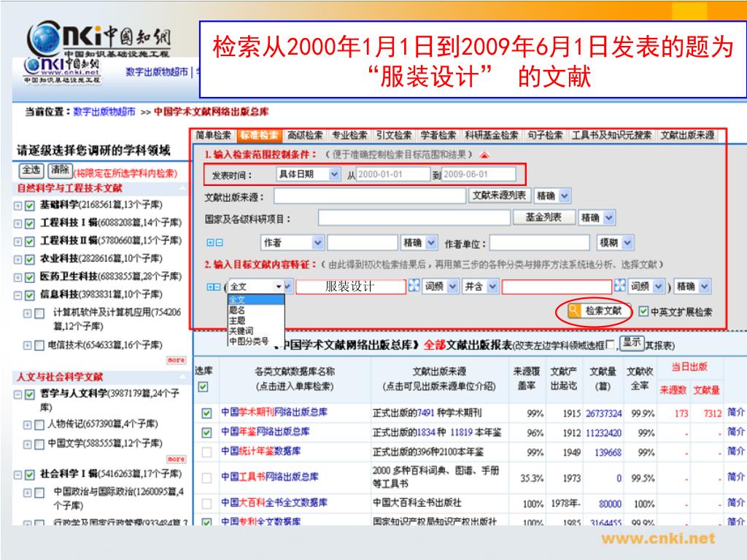Check the 电信技术 checkbox
747x560 pixels.
pyautogui.click(x=40, y=346)
